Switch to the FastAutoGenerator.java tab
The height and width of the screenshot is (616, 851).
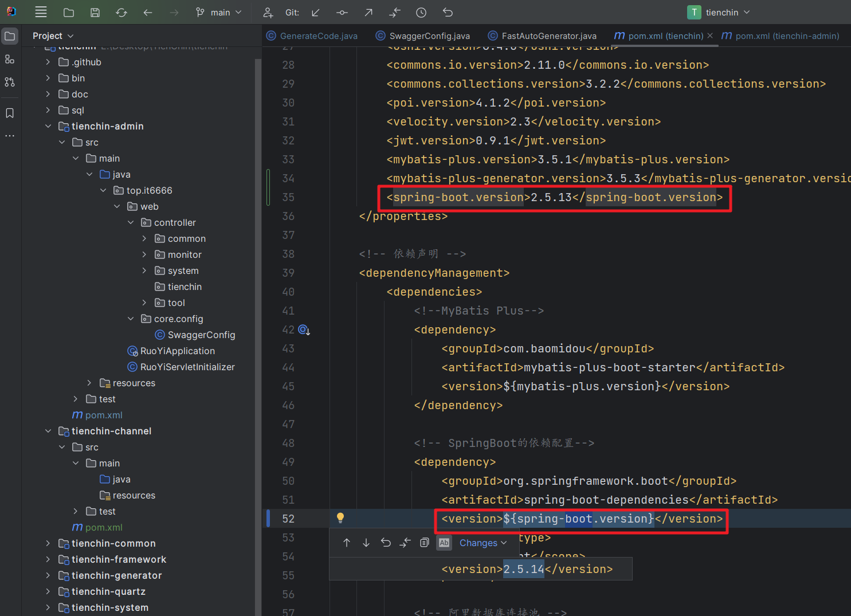pyautogui.click(x=542, y=36)
